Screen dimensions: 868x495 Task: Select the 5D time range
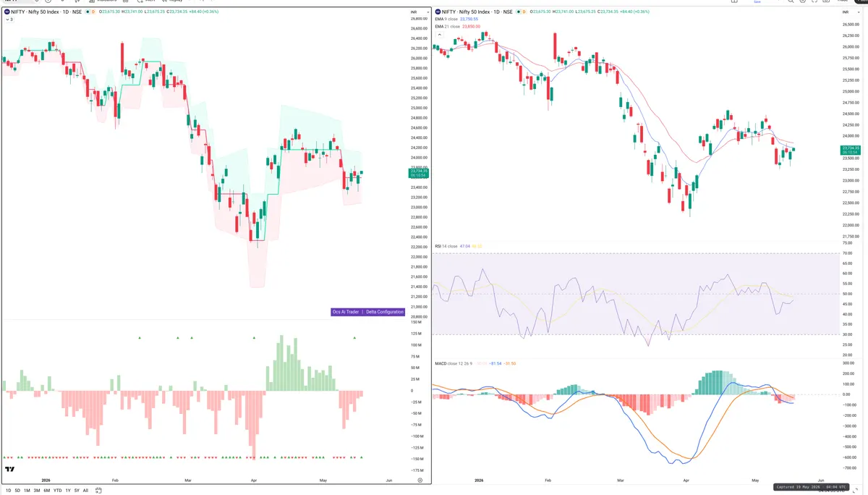coord(17,491)
